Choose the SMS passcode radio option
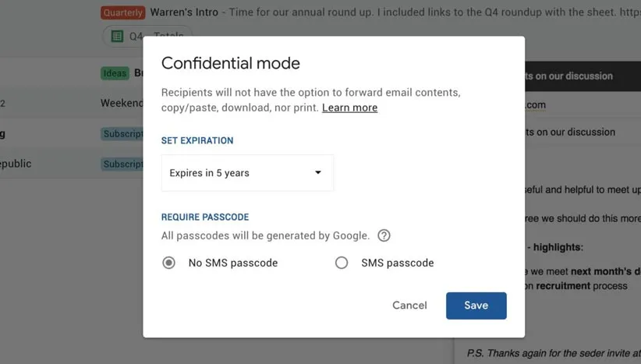641x364 pixels. pyautogui.click(x=342, y=263)
